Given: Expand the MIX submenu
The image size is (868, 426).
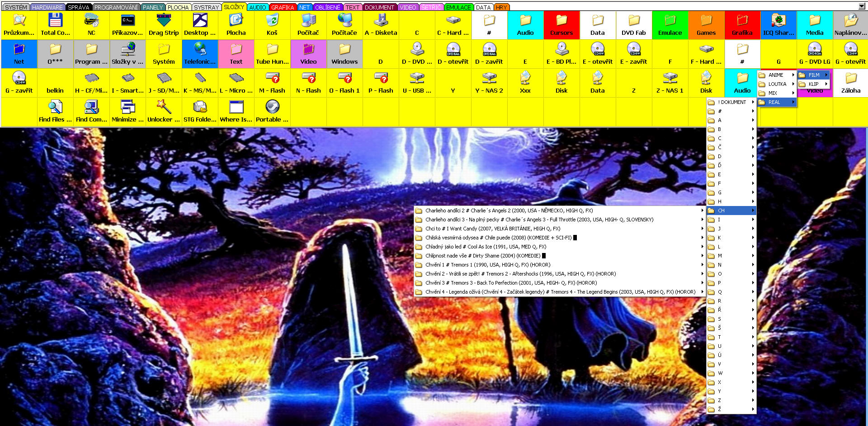Looking at the screenshot, I should 777,93.
